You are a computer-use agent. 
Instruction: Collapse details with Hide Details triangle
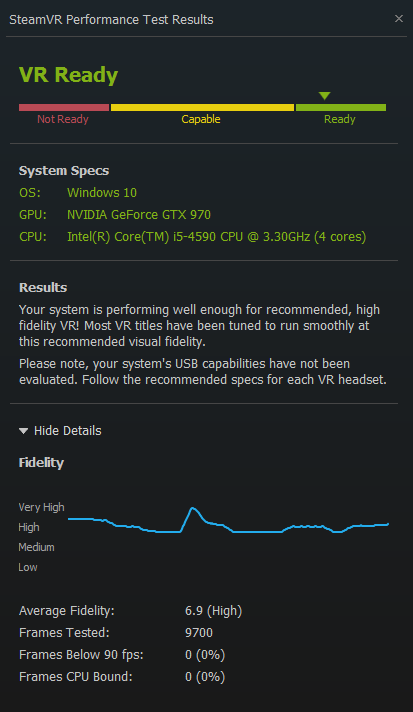tap(24, 431)
